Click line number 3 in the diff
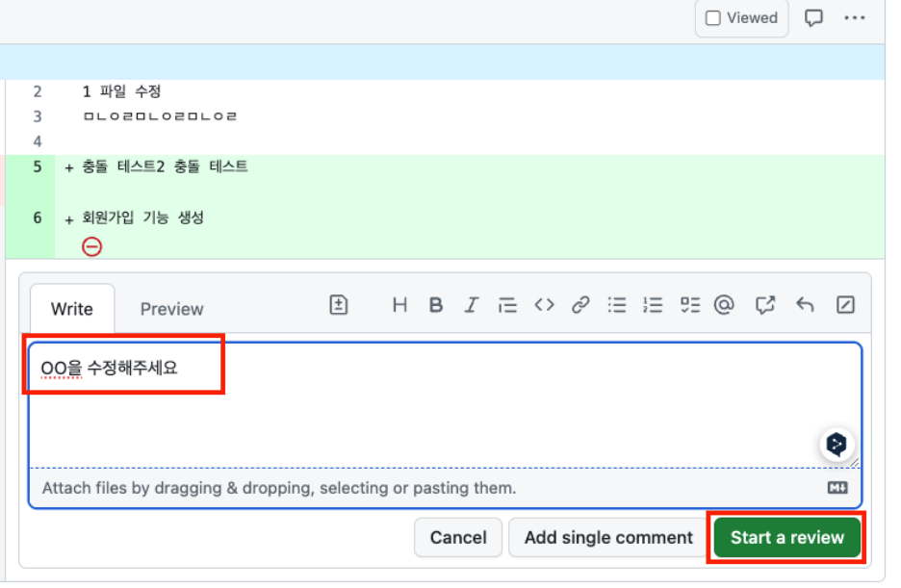The height and width of the screenshot is (588, 901). [x=38, y=116]
